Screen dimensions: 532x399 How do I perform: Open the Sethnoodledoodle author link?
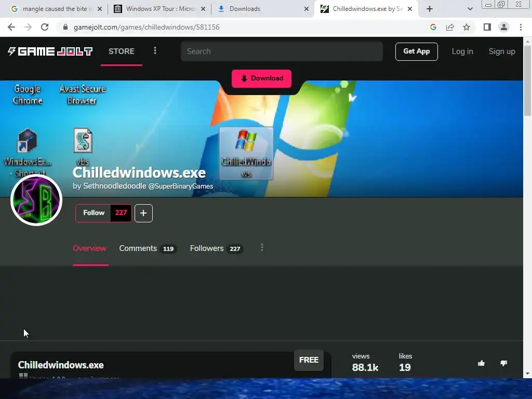click(x=115, y=186)
